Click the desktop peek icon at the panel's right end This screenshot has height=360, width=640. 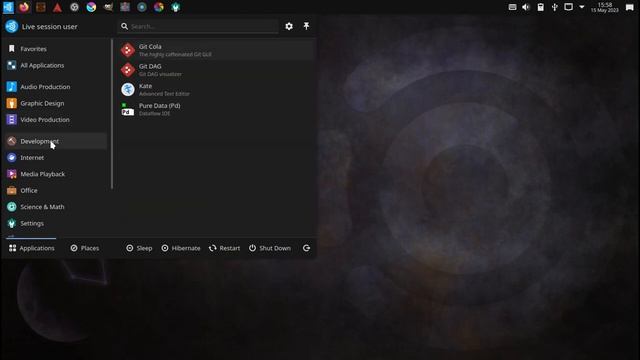click(x=630, y=7)
